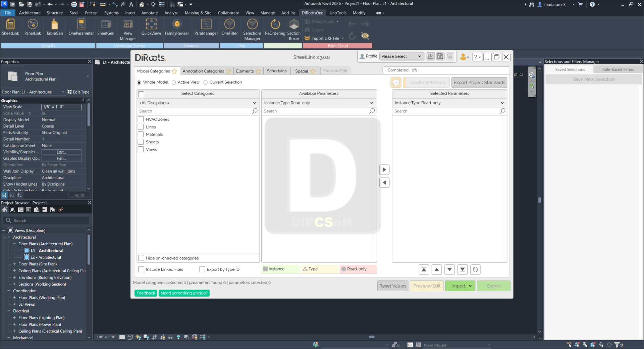Launch the ReOrdering tool
This screenshot has height=349, width=644.
[275, 27]
